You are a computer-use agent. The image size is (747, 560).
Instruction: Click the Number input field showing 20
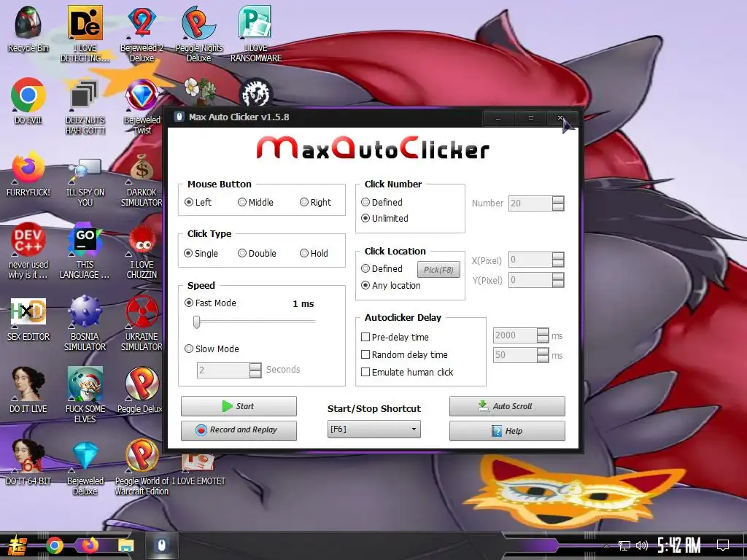pyautogui.click(x=530, y=203)
